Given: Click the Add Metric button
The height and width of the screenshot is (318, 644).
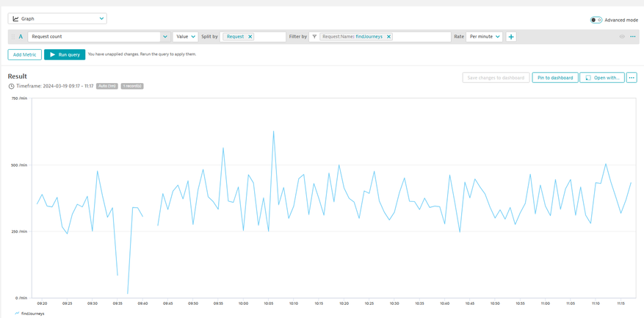Looking at the screenshot, I should tap(24, 54).
